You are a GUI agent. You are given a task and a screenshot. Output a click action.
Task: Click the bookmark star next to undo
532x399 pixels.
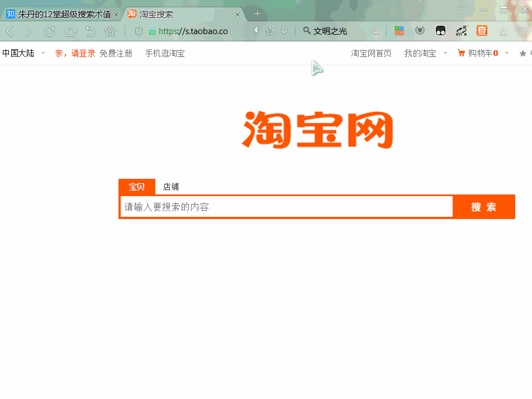pyautogui.click(x=110, y=31)
